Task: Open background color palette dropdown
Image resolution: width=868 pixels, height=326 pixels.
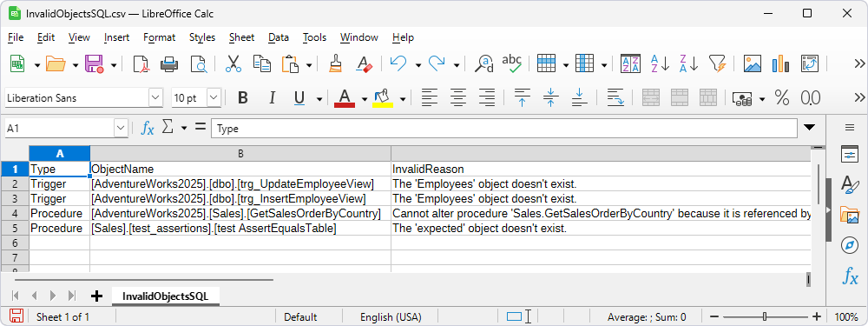Action: click(403, 99)
